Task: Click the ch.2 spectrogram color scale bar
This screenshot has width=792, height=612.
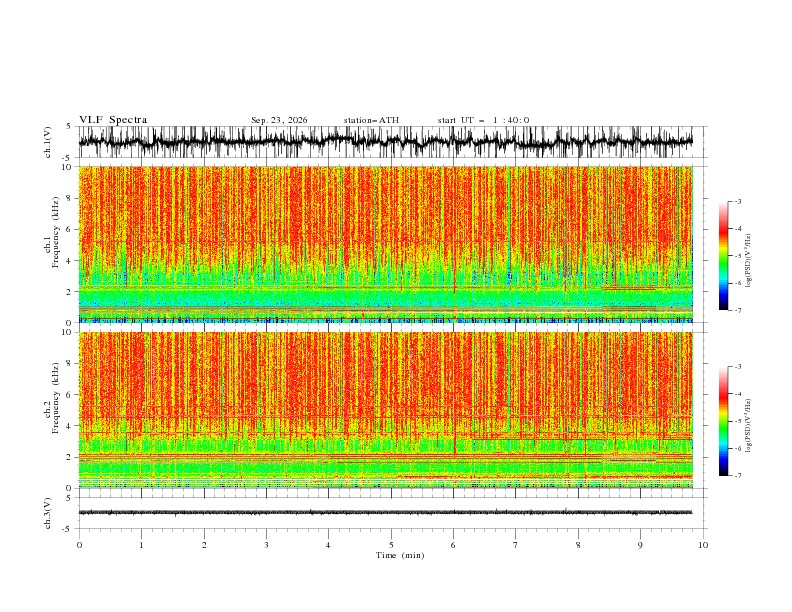Action: coord(723,421)
